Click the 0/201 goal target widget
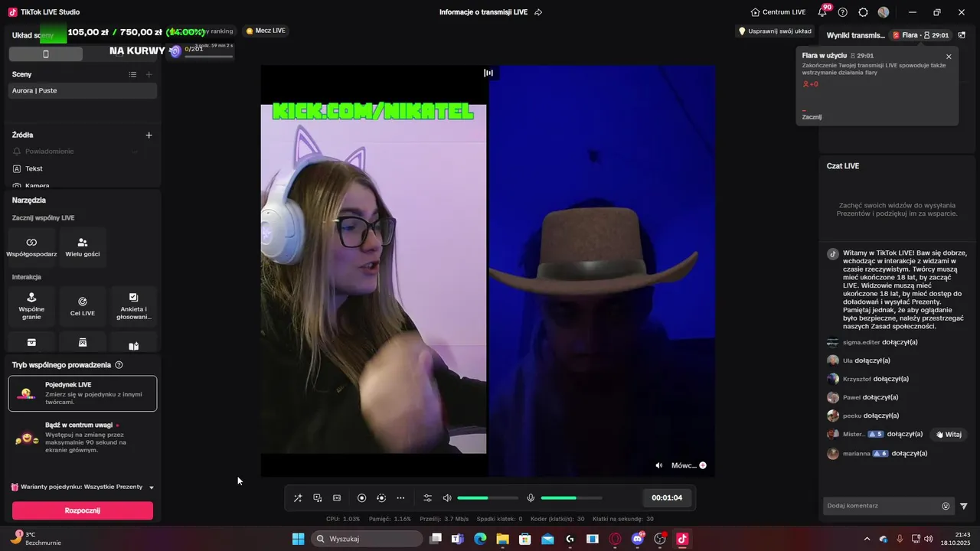This screenshot has height=551, width=980. [x=201, y=51]
